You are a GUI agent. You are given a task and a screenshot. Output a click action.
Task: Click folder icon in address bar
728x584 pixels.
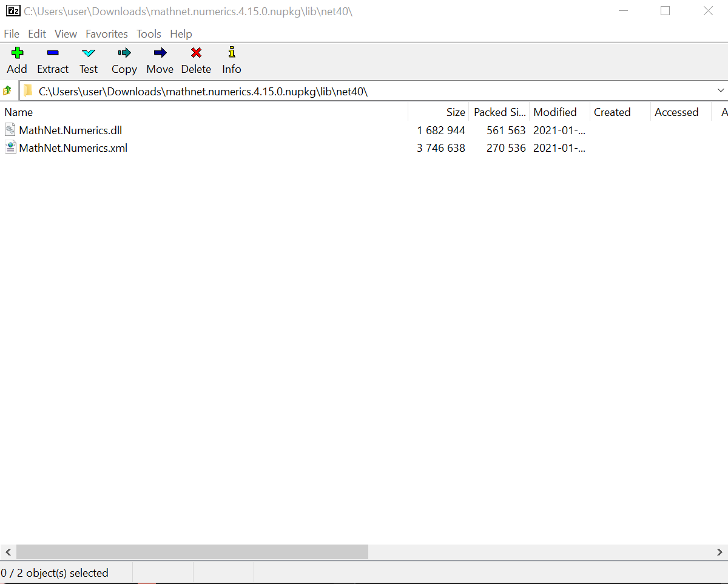click(x=28, y=91)
